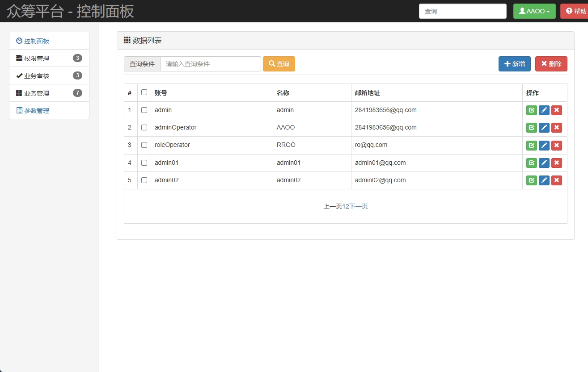The image size is (588, 372).
Task: Delete the adminOperator row using red X
Action: [x=557, y=128]
